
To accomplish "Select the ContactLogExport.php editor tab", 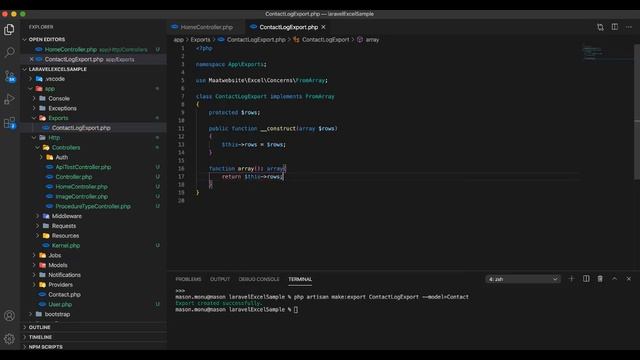I will coord(288,27).
